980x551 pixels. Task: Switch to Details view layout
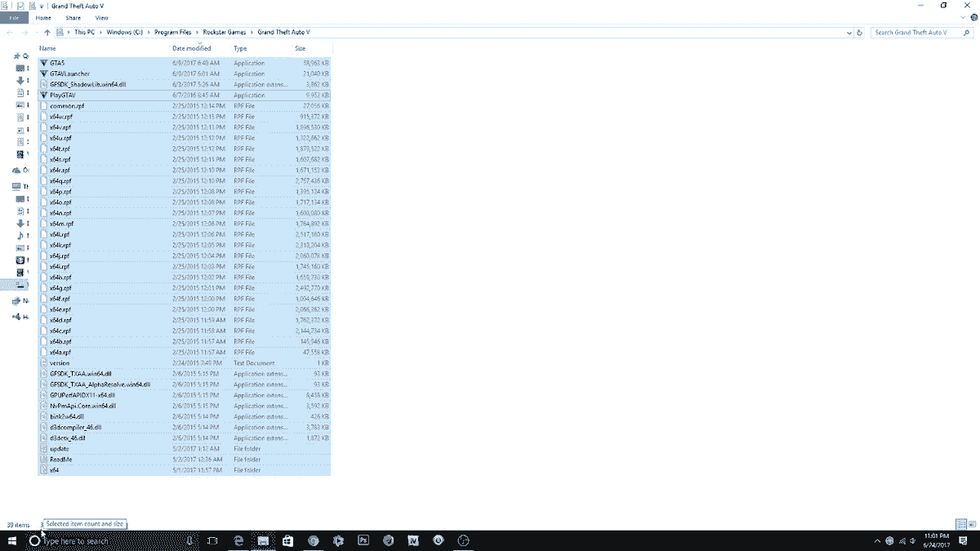(961, 524)
